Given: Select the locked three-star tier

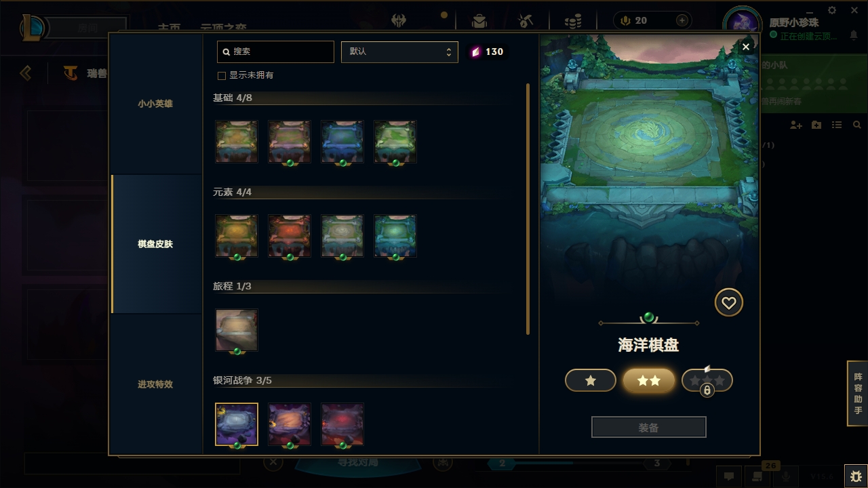Looking at the screenshot, I should click(x=707, y=381).
